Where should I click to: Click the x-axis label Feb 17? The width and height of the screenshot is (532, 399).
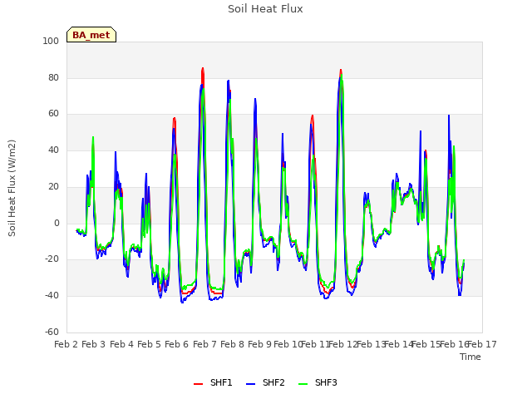482,344
